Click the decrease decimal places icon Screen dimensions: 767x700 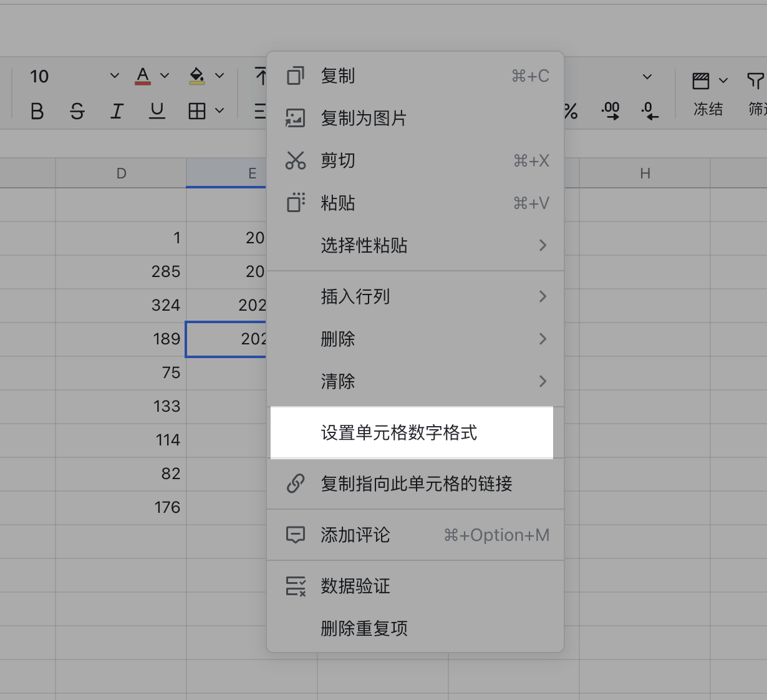pyautogui.click(x=649, y=111)
